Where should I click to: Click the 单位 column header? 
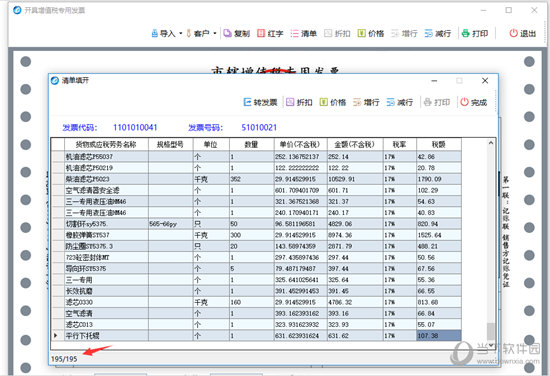pyautogui.click(x=211, y=144)
